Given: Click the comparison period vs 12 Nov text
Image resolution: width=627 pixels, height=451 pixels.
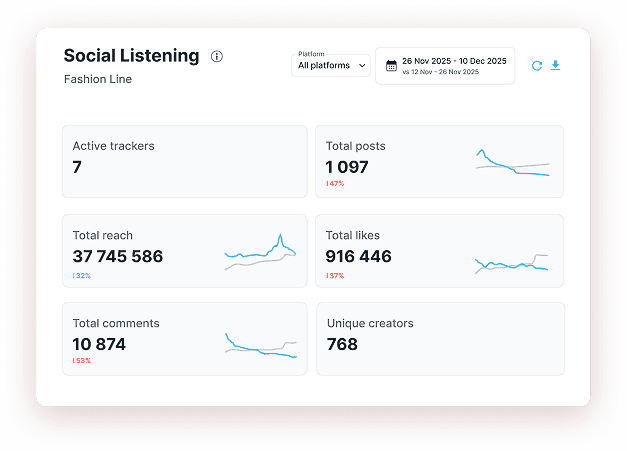Looking at the screenshot, I should pyautogui.click(x=440, y=72).
